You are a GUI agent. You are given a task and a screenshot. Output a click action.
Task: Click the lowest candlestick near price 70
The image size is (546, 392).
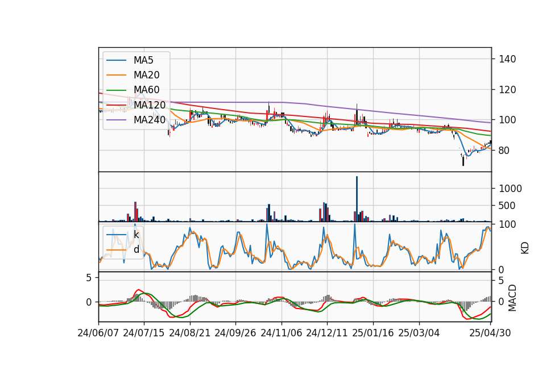point(463,161)
